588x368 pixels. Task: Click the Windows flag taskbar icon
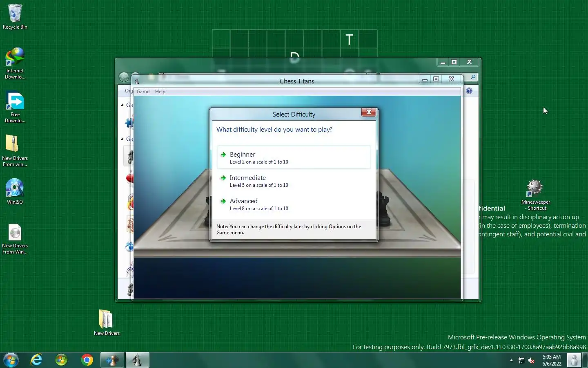pyautogui.click(x=62, y=360)
